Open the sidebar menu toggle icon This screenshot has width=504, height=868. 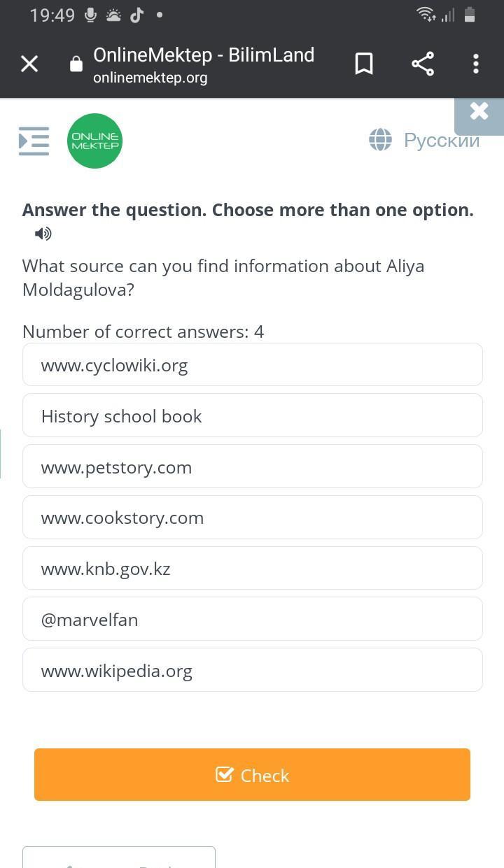(34, 141)
